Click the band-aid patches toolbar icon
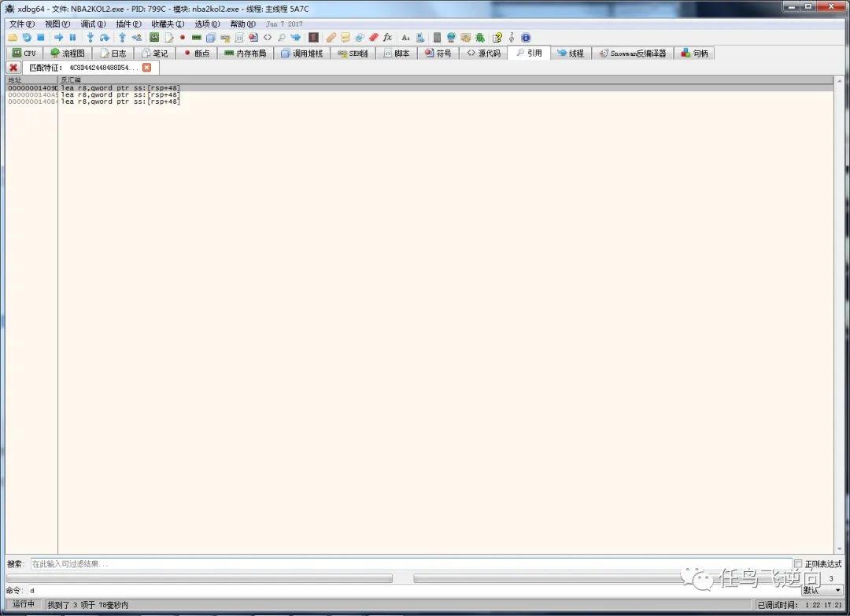This screenshot has height=616, width=850. pyautogui.click(x=331, y=38)
